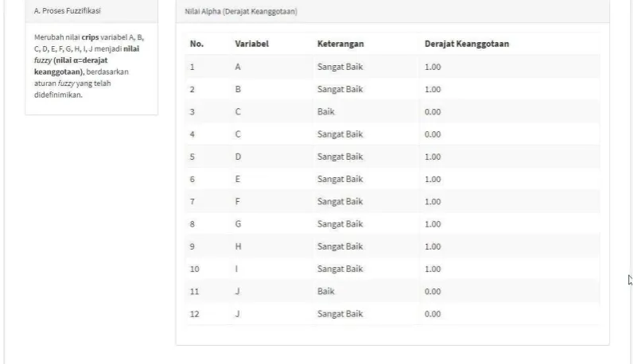The height and width of the screenshot is (364, 634).
Task: Select the 'Nilai Alpha (Derajat Keanggotaan)' panel title
Action: tap(241, 11)
